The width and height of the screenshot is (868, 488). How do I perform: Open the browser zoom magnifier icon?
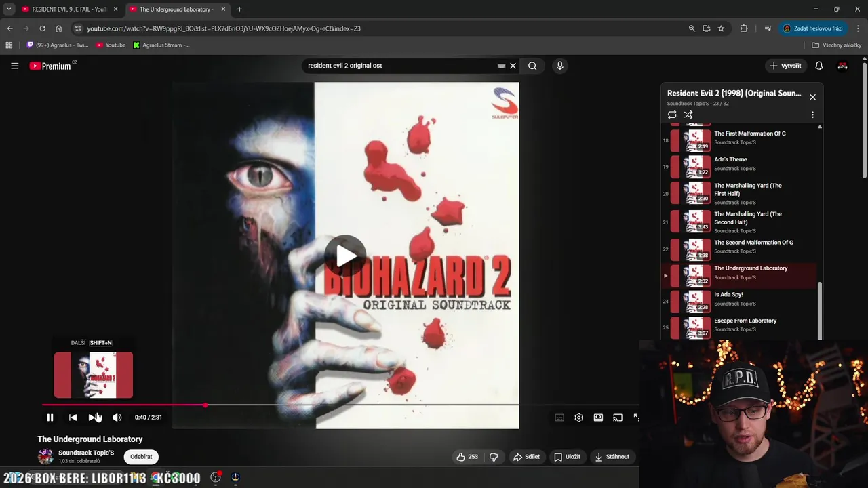click(692, 28)
